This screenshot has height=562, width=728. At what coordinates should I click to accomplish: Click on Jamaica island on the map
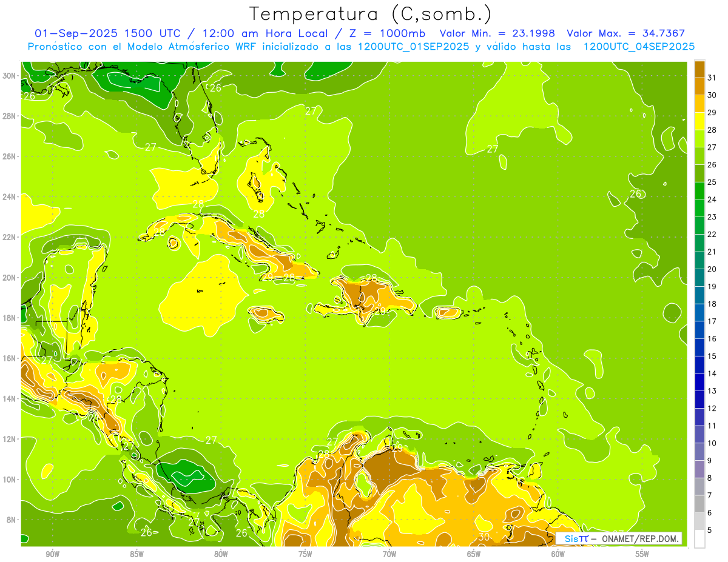pos(266,313)
